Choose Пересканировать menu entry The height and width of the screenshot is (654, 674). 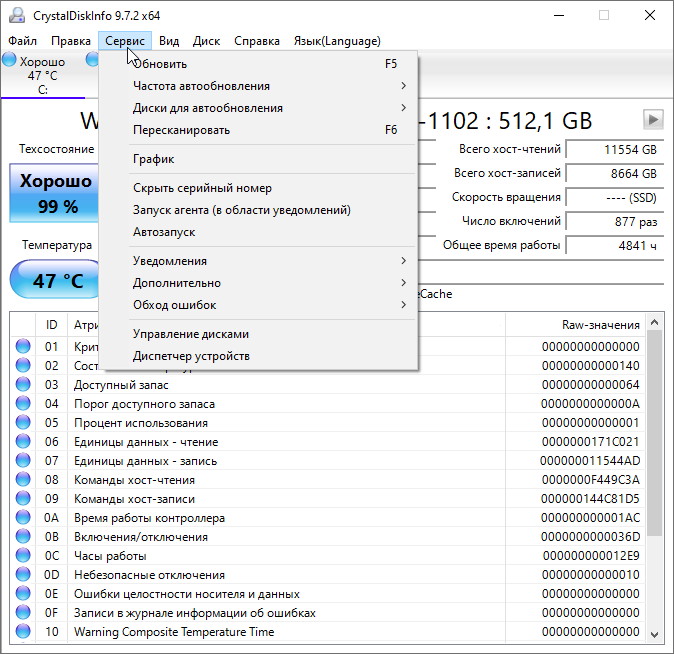point(258,130)
